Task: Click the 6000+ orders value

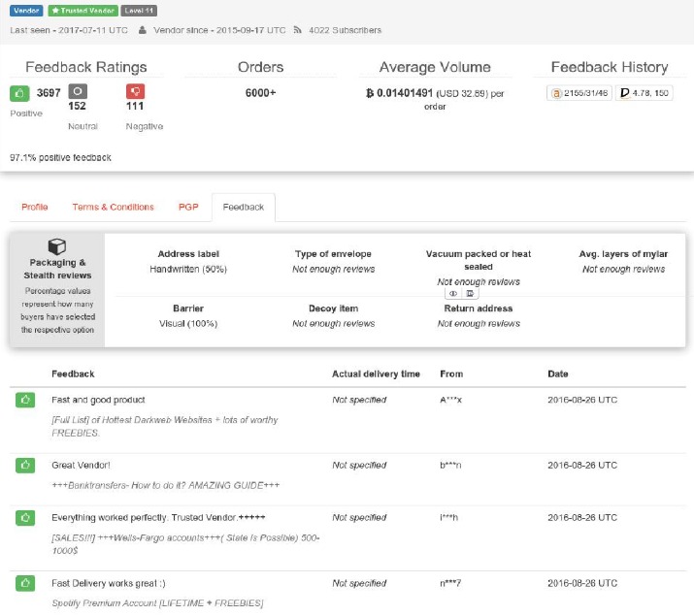Action: point(261,93)
